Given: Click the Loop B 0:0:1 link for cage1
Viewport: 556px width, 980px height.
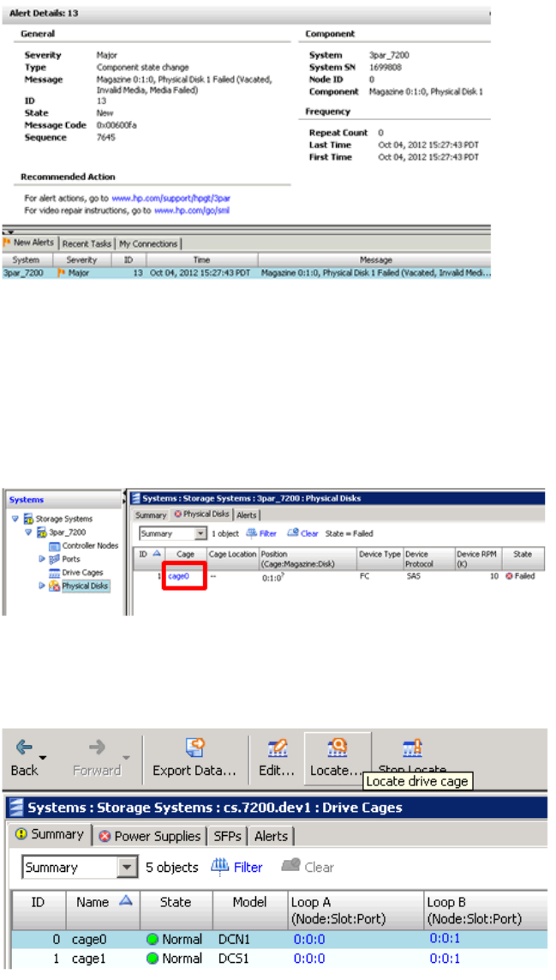Looking at the screenshot, I should [x=445, y=959].
